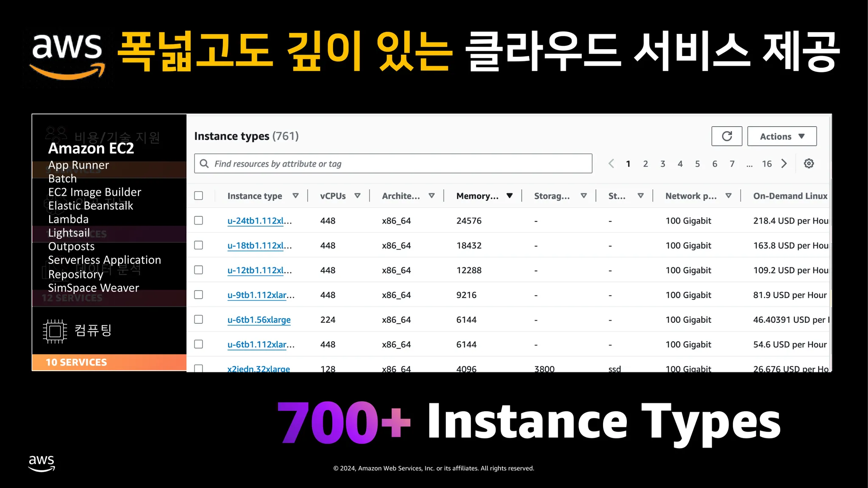Open the u-9tb1.112xlarge instance link
This screenshot has width=868, height=488.
pyautogui.click(x=257, y=295)
